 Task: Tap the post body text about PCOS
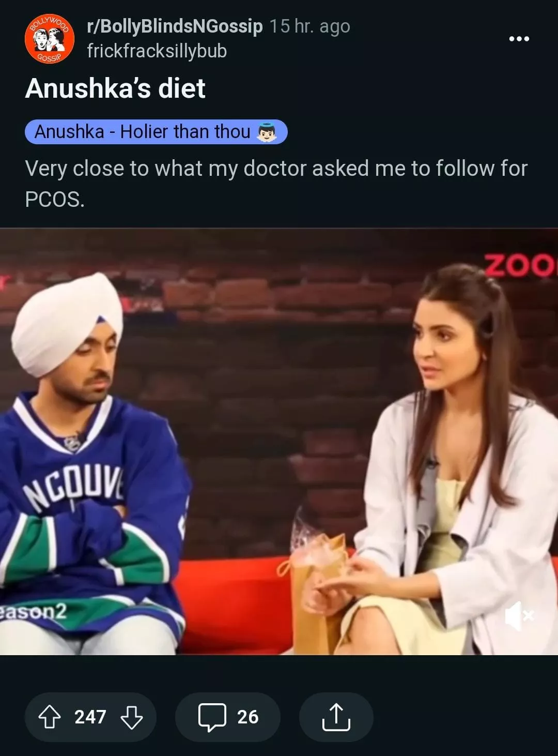point(276,184)
